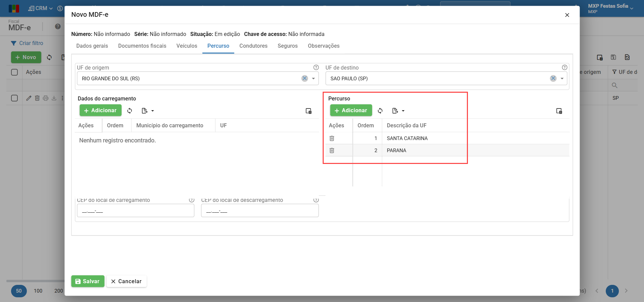Go to the previous page arrow

(x=597, y=291)
